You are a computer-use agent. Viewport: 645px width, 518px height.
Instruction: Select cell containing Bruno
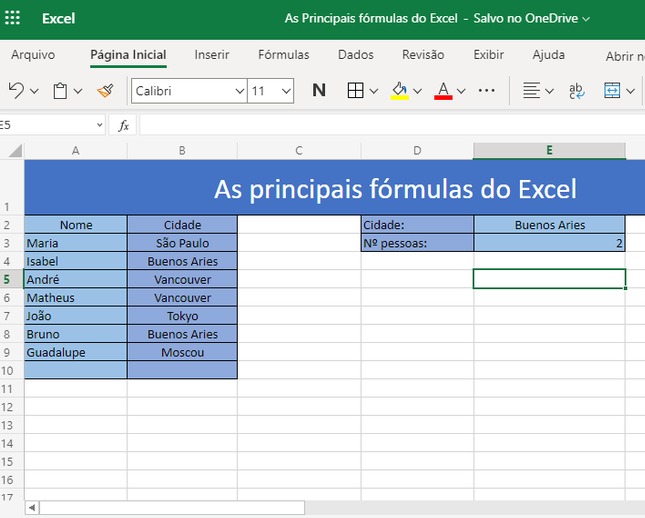click(76, 334)
